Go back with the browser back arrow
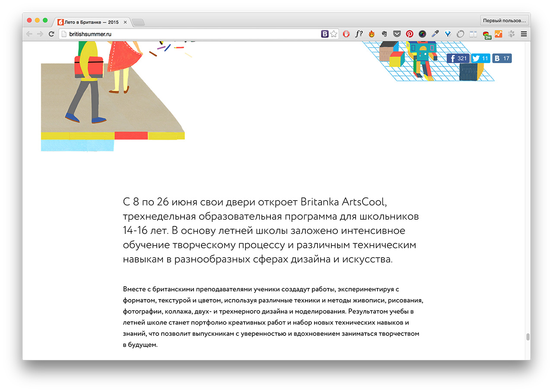553x392 pixels. pyautogui.click(x=29, y=34)
